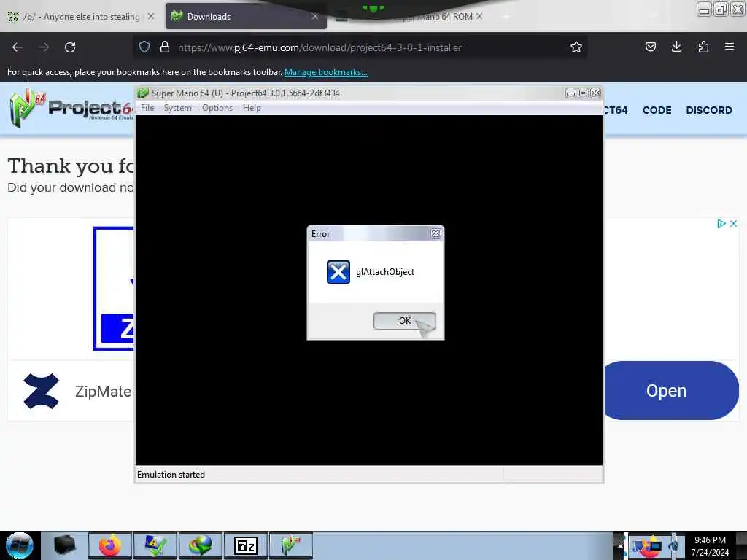Screen dimensions: 747x560
Task: Go back in Firefox
Action: click(18, 47)
